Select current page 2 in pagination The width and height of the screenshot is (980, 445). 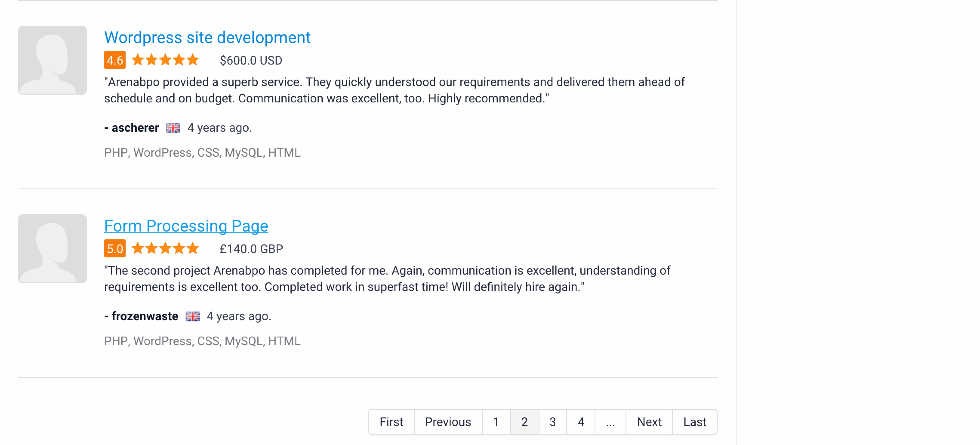[x=524, y=422]
